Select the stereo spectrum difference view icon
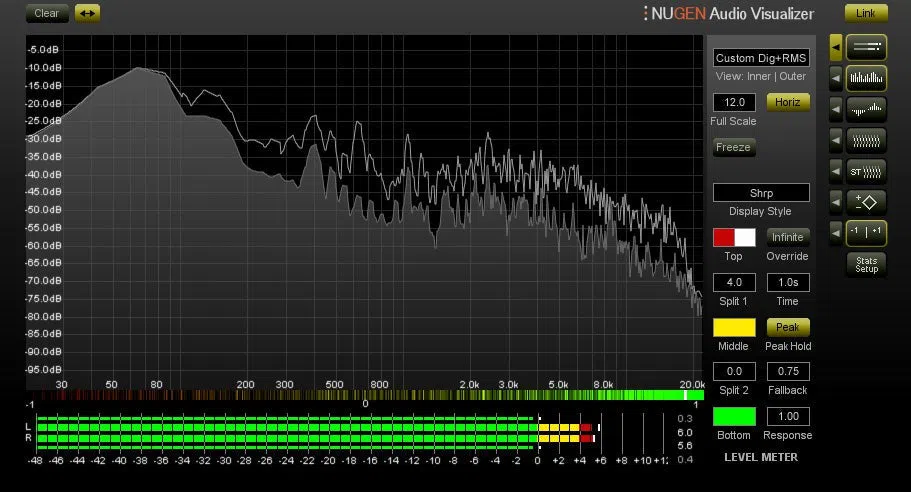The width and height of the screenshot is (911, 492). [866, 109]
